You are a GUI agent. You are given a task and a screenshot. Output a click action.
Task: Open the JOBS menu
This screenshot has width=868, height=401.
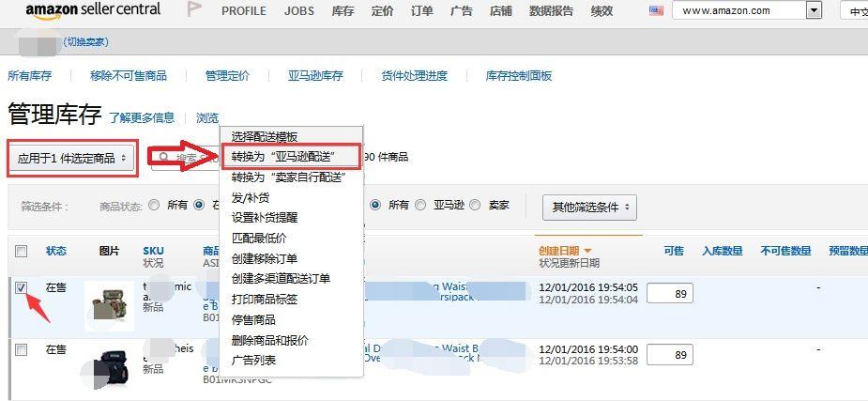click(299, 10)
